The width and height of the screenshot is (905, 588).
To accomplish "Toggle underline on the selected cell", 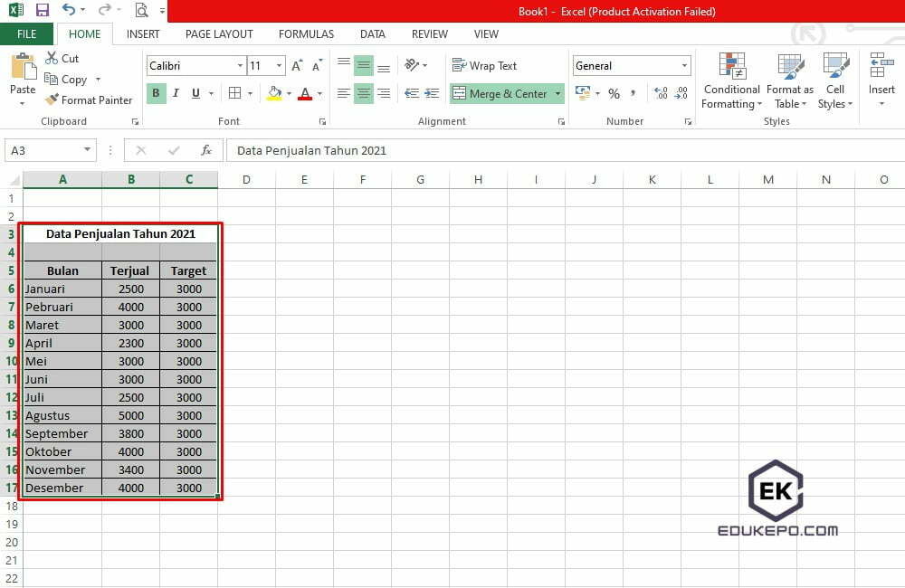I will click(196, 93).
